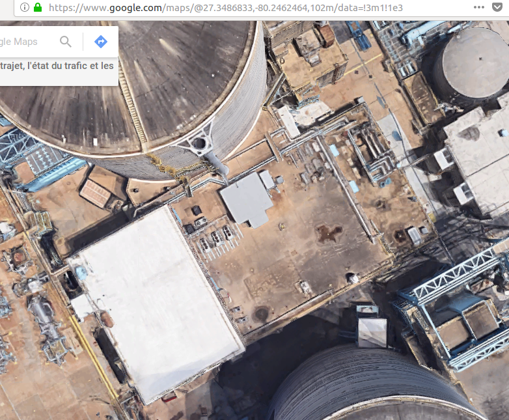509x420 pixels.
Task: Save page with the Pocket icon
Action: coord(499,8)
